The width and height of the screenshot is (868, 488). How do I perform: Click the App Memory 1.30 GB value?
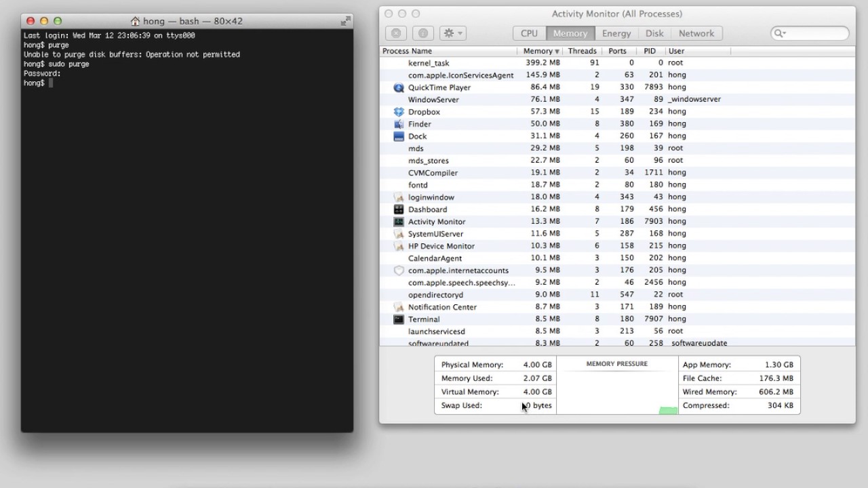coord(779,365)
